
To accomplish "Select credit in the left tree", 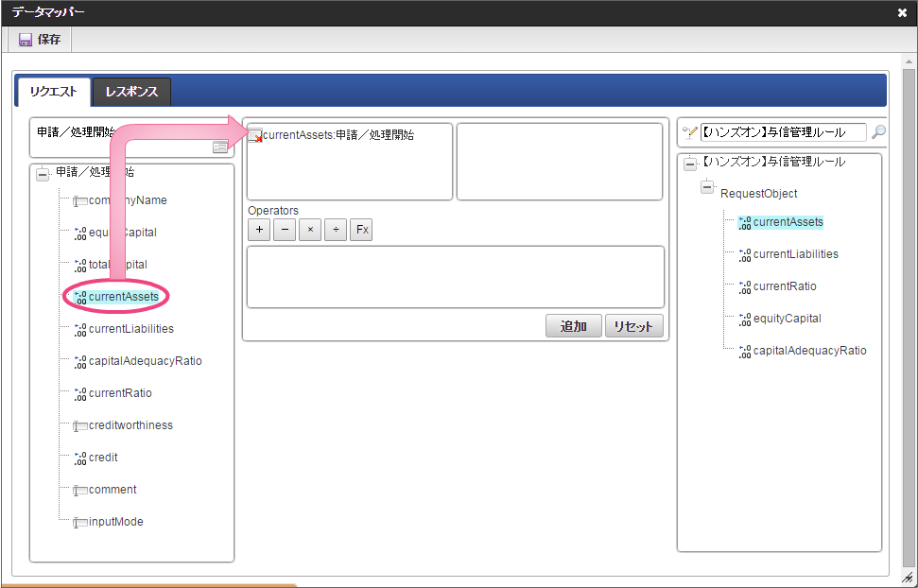I will [103, 458].
